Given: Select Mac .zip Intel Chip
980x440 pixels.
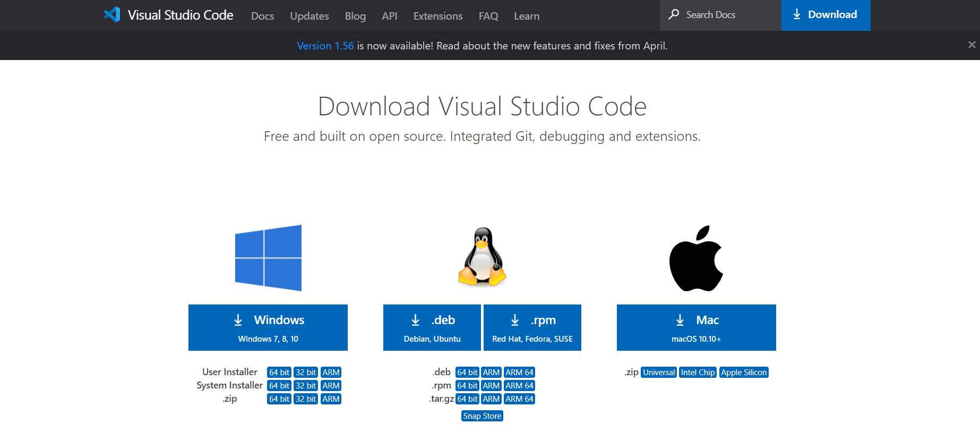Looking at the screenshot, I should tap(698, 373).
